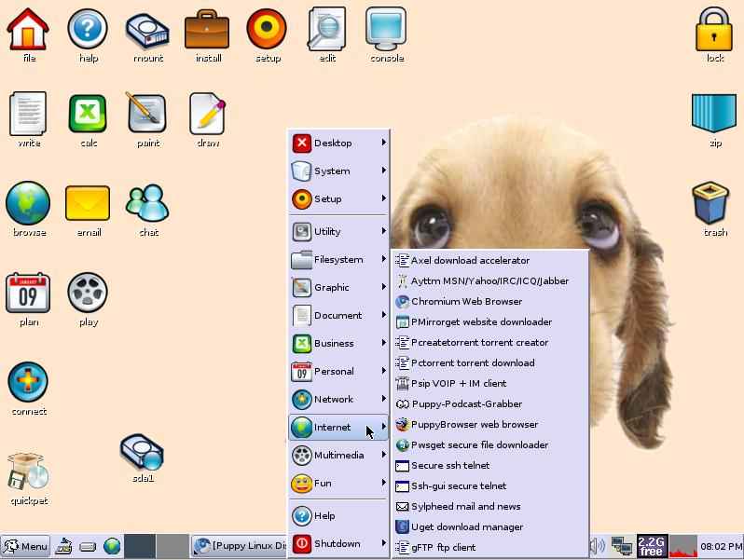744x560 pixels.
Task: Launch the quickpet package icon
Action: coord(28,471)
